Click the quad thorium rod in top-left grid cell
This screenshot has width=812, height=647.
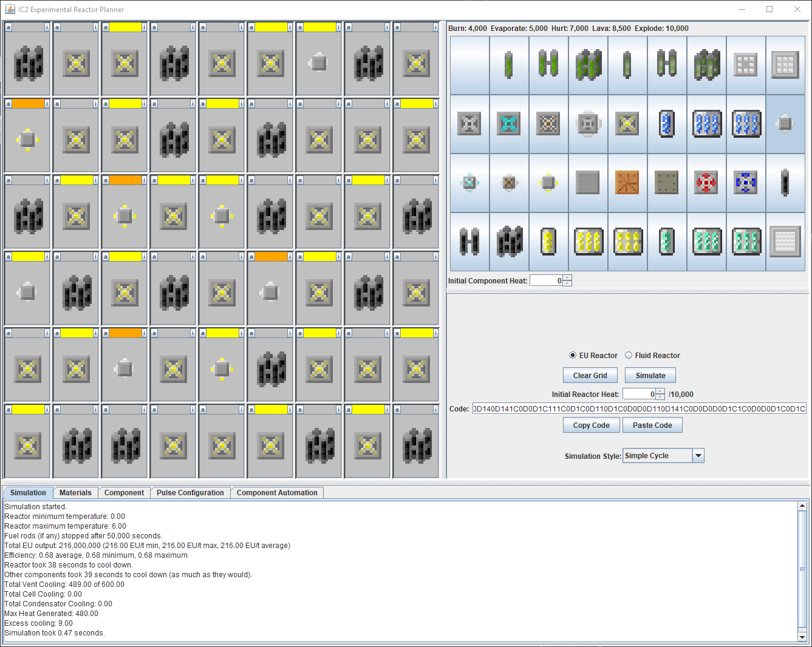click(x=28, y=63)
